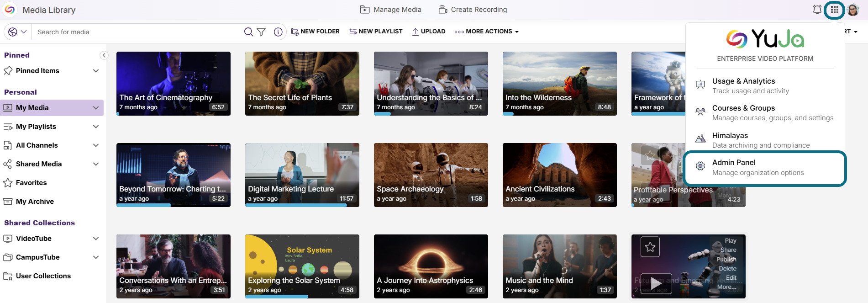Open Space Archaeology video
The image size is (868, 303).
click(431, 175)
